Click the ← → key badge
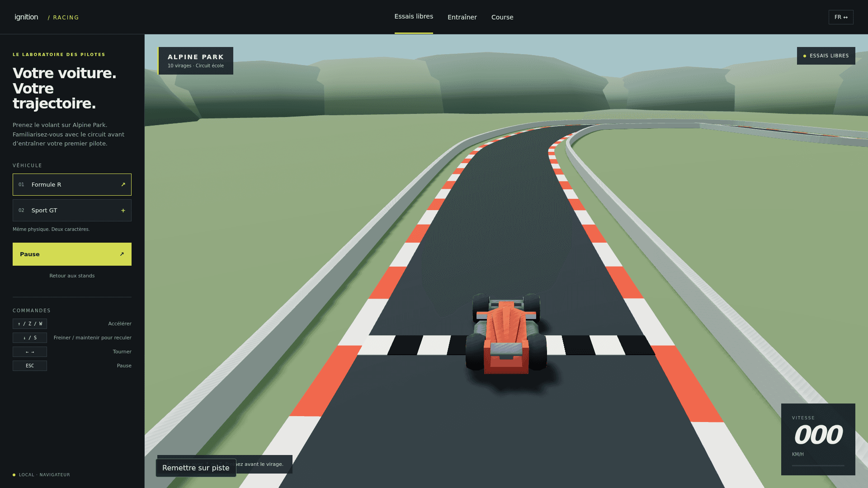This screenshot has width=868, height=488. [30, 352]
